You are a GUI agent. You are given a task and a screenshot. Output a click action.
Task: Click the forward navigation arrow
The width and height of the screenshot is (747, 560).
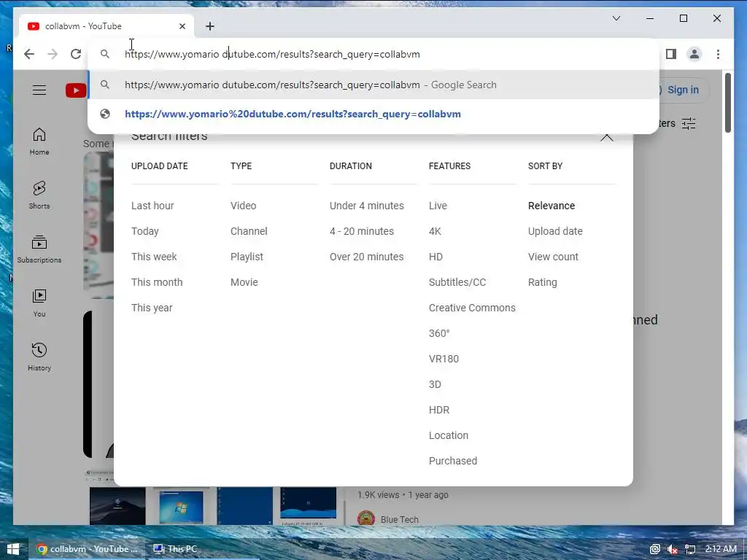(53, 54)
